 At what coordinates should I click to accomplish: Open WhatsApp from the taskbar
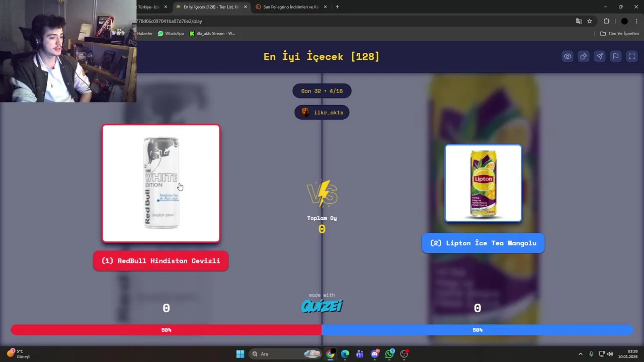390,354
